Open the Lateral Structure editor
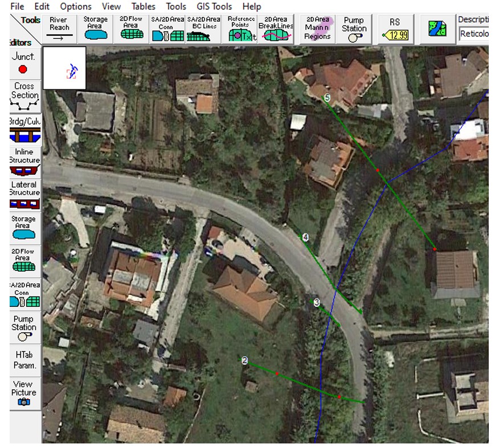Viewport: 503px width, 448px height. [x=24, y=194]
